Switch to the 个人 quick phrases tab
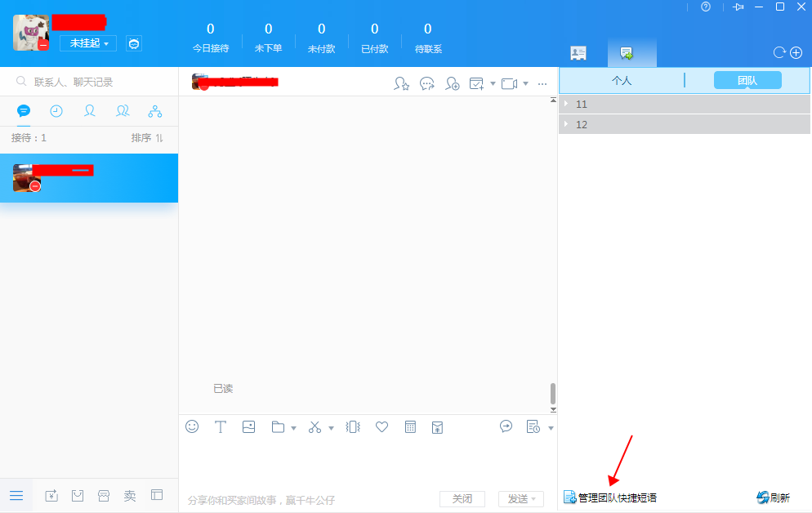812x513 pixels. coord(622,80)
